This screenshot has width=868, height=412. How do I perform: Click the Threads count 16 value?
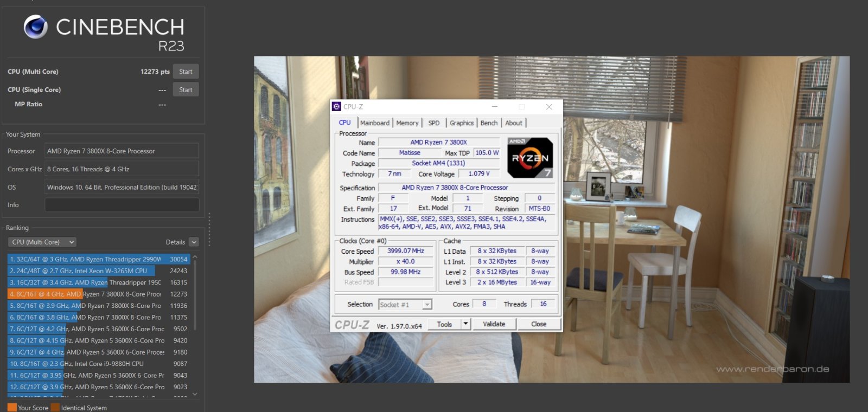pos(543,304)
